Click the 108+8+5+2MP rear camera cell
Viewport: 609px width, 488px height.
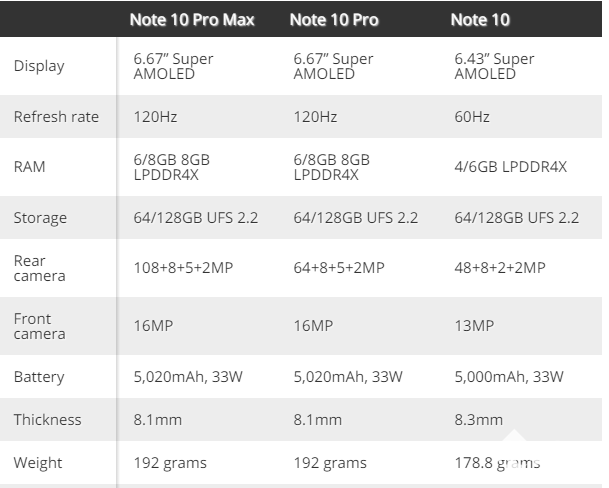click(x=189, y=268)
